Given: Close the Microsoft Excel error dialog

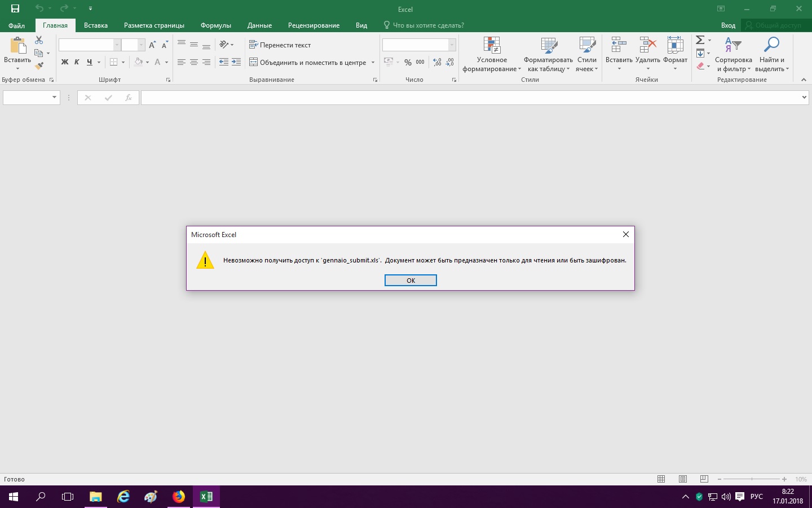Looking at the screenshot, I should click(x=625, y=234).
